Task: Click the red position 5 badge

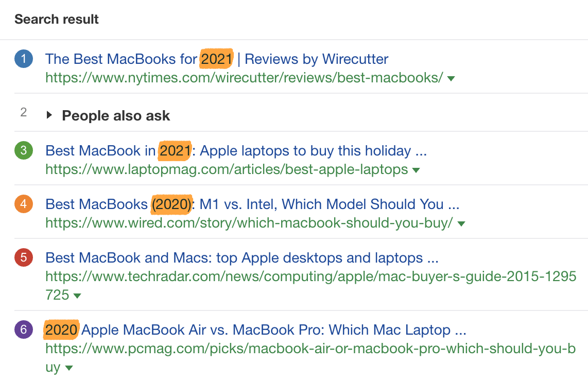Action: pyautogui.click(x=24, y=257)
